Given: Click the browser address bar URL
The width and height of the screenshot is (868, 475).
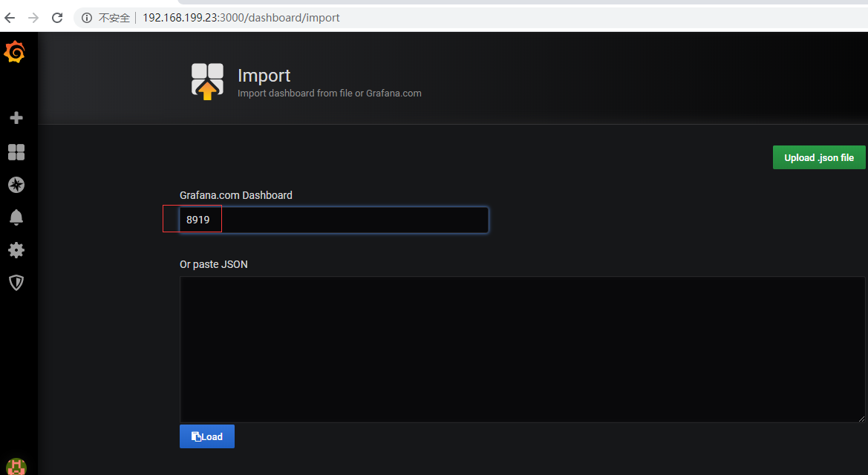Looking at the screenshot, I should 241,18.
